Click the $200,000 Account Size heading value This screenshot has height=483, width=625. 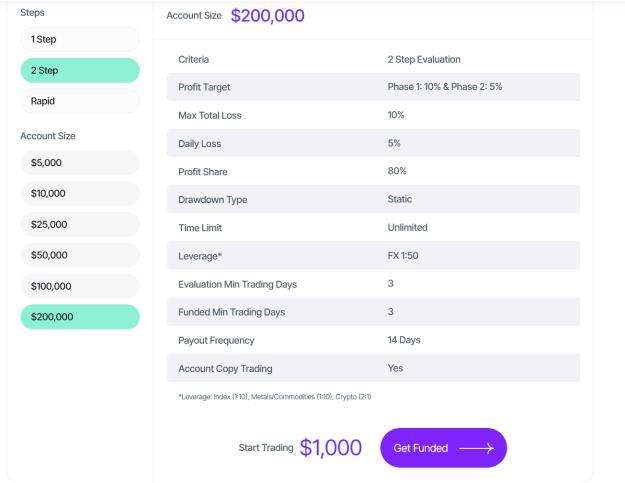tap(267, 16)
